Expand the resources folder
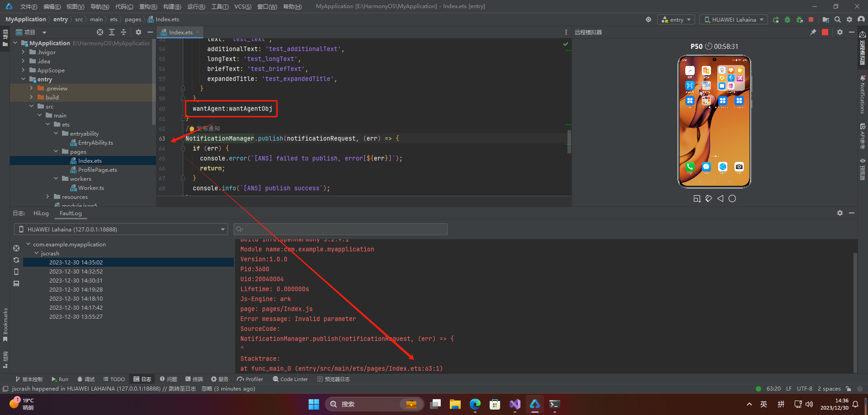This screenshot has width=868, height=415. coord(48,197)
